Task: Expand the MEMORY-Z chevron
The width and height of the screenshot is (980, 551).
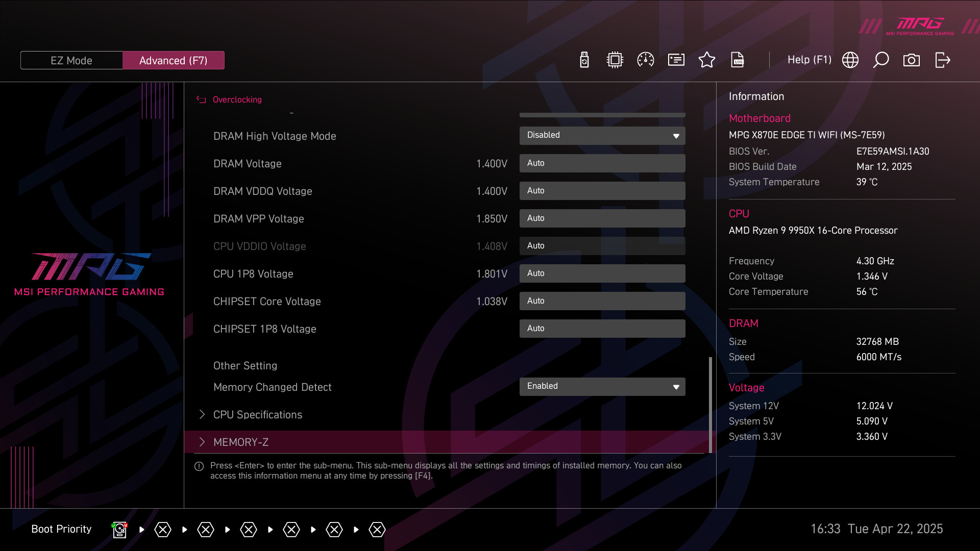Action: click(x=202, y=442)
